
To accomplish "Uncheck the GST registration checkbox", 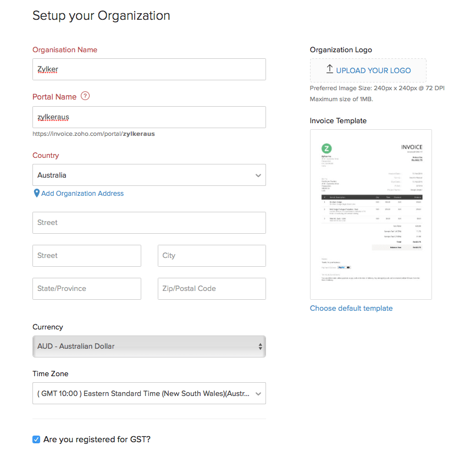I will tap(36, 439).
